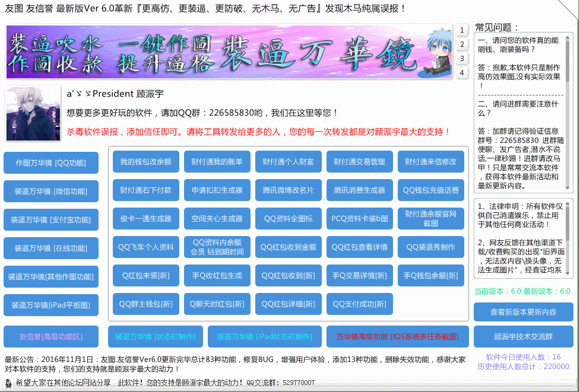Click the 装逼万华镜 banner image
Viewport: 580px width, 392px height.
pos(229,52)
